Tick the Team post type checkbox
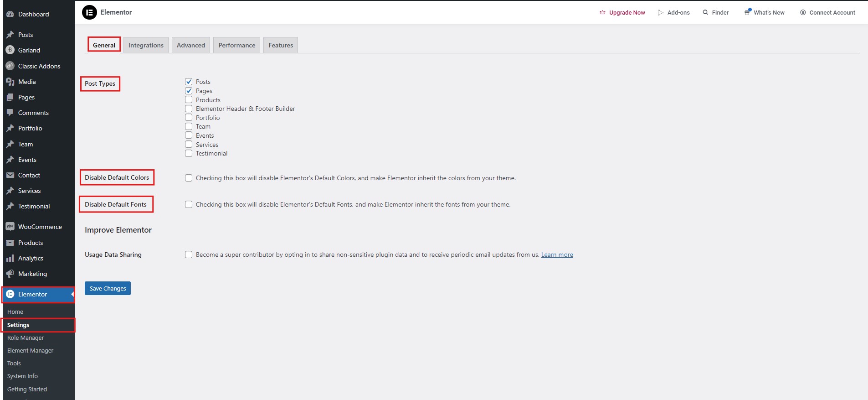Screen dimensions: 868x400 (x=189, y=126)
